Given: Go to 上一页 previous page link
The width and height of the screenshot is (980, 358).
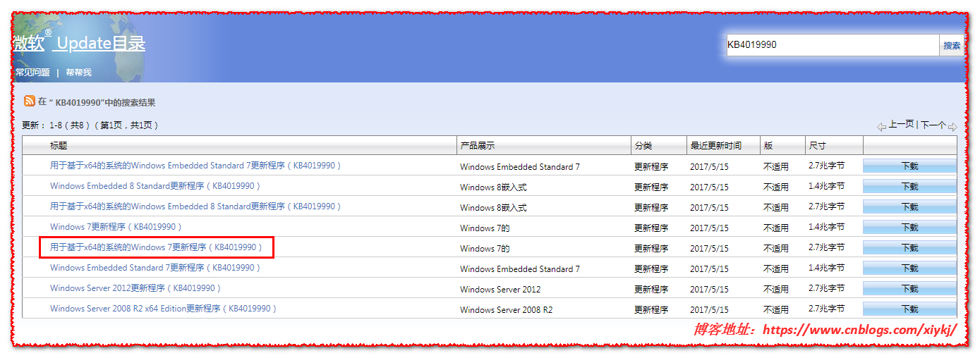Looking at the screenshot, I should point(901,125).
